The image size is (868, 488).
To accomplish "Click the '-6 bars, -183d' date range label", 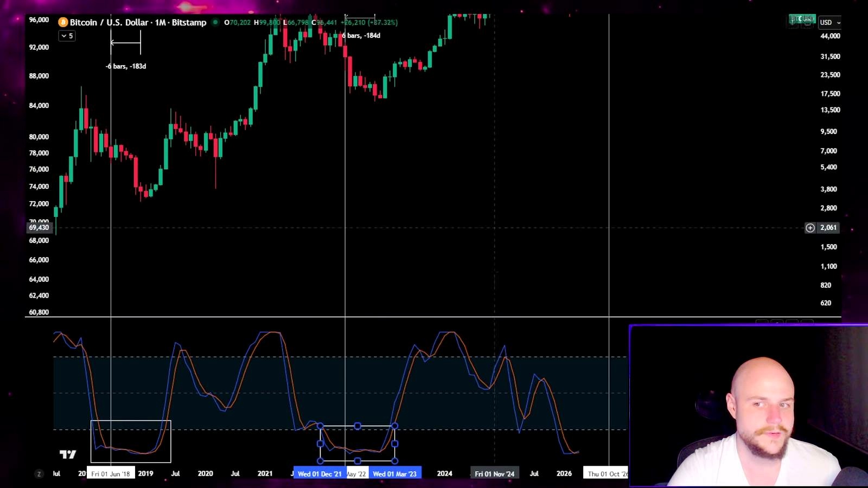I will [x=126, y=66].
